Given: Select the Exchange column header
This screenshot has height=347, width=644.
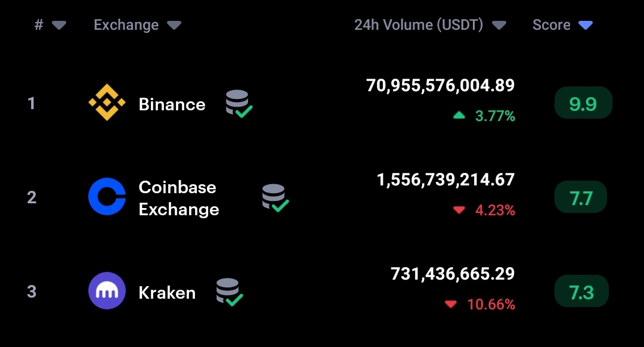Looking at the screenshot, I should click(126, 25).
